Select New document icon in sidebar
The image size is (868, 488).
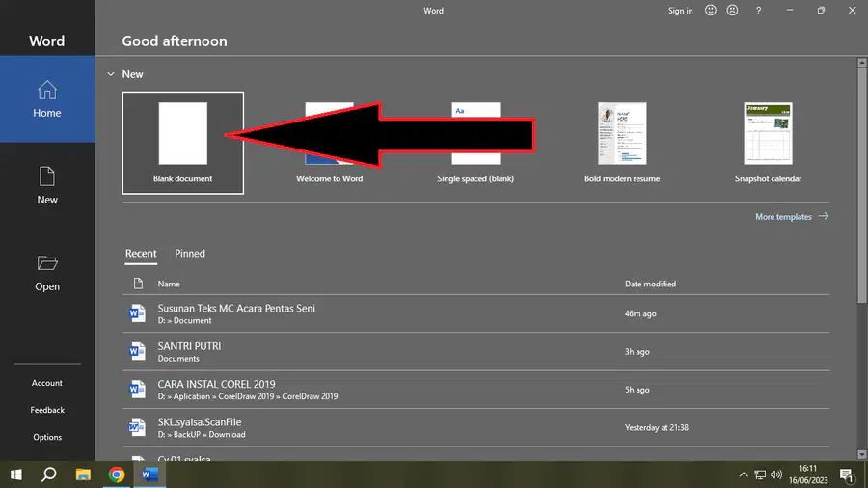pyautogui.click(x=47, y=177)
